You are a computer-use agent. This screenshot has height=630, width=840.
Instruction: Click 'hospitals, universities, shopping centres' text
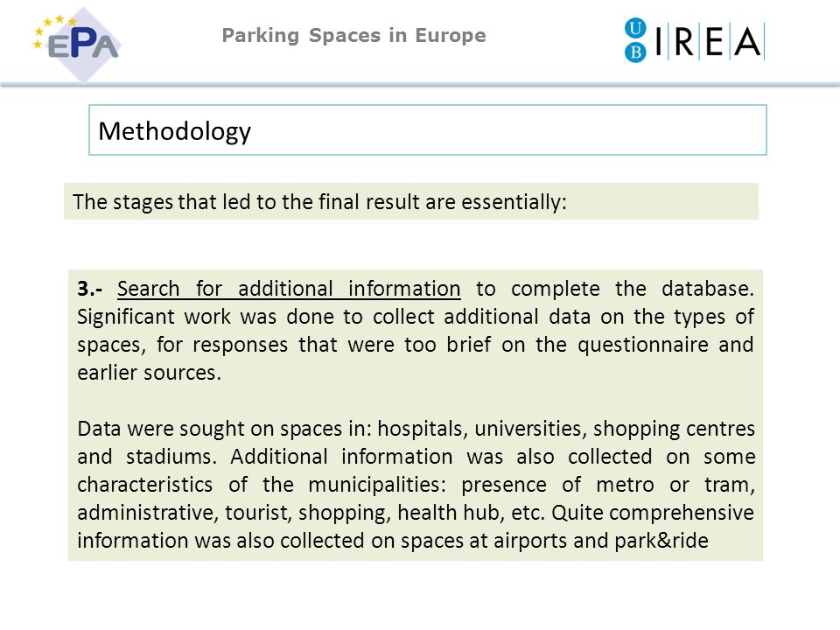pyautogui.click(x=566, y=429)
